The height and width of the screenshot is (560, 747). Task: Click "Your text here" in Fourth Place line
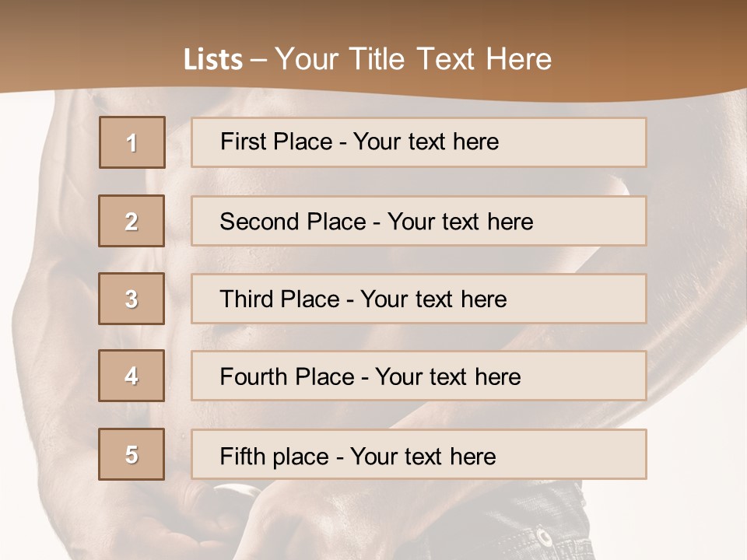(x=447, y=377)
